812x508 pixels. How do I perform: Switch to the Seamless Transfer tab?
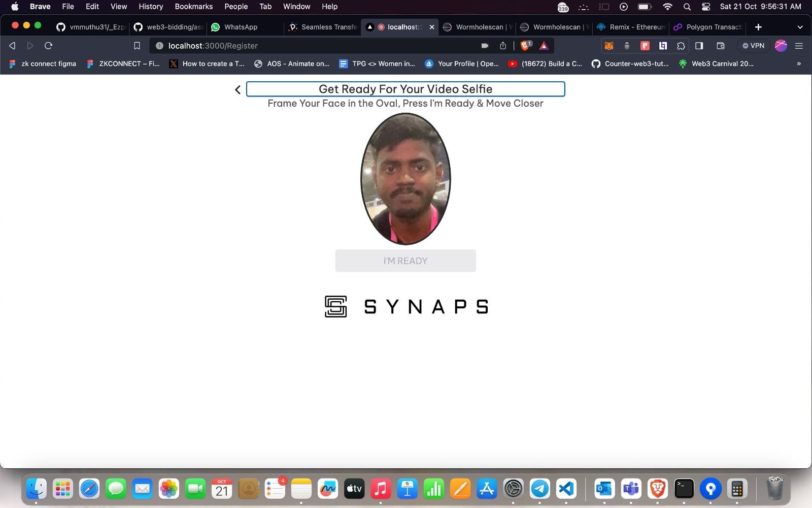[x=323, y=27]
